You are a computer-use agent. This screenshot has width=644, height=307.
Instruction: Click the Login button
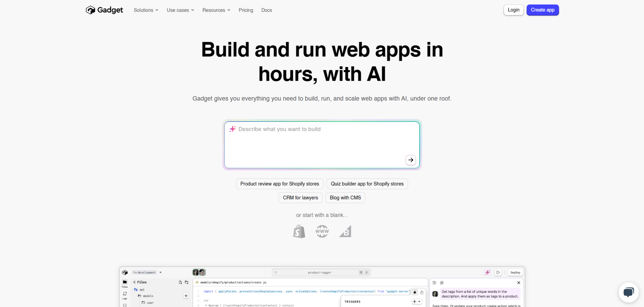(x=513, y=10)
